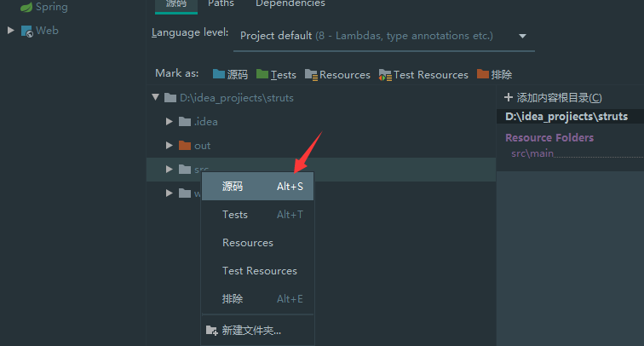This screenshot has height=346, width=644.
Task: Expand the .idea folder node
Action: point(170,121)
